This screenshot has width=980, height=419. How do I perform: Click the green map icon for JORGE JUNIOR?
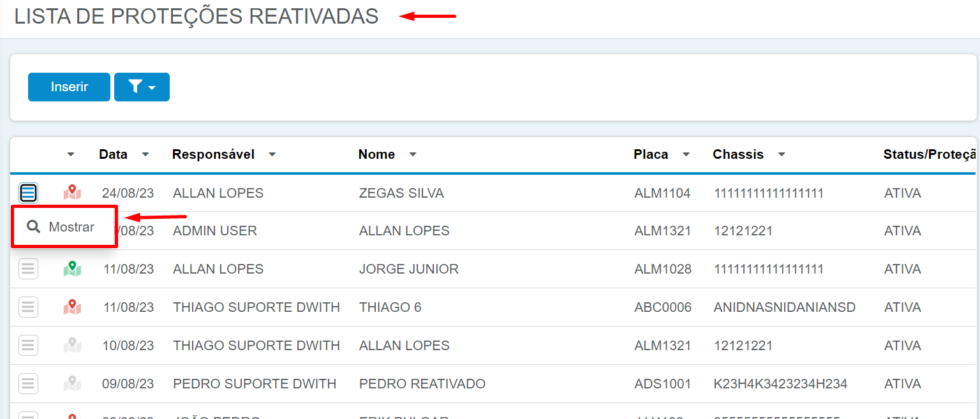click(72, 268)
